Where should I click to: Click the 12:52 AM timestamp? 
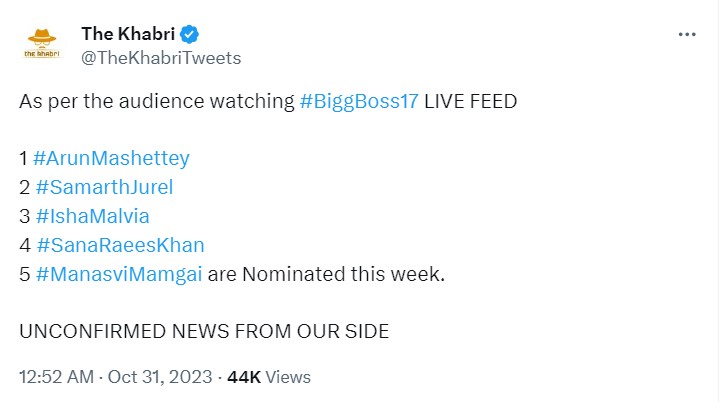pos(58,377)
